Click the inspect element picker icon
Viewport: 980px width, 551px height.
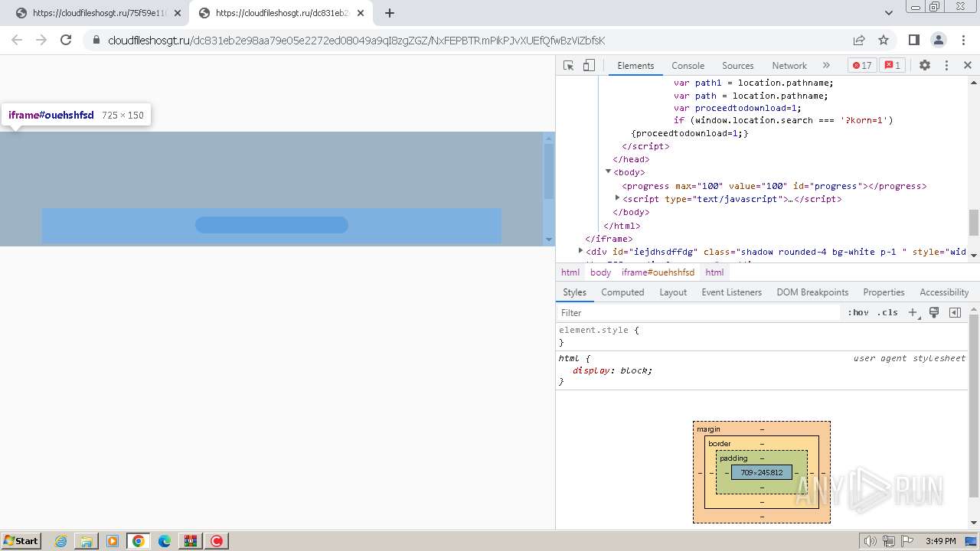[568, 65]
